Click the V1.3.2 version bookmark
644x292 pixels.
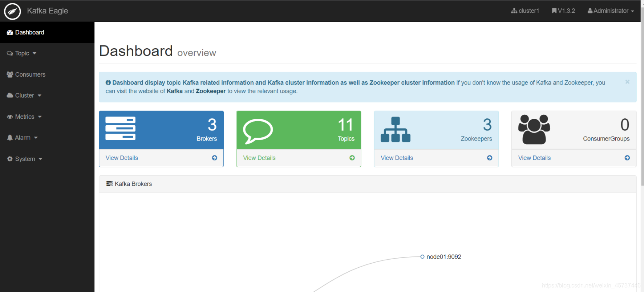[x=563, y=11]
